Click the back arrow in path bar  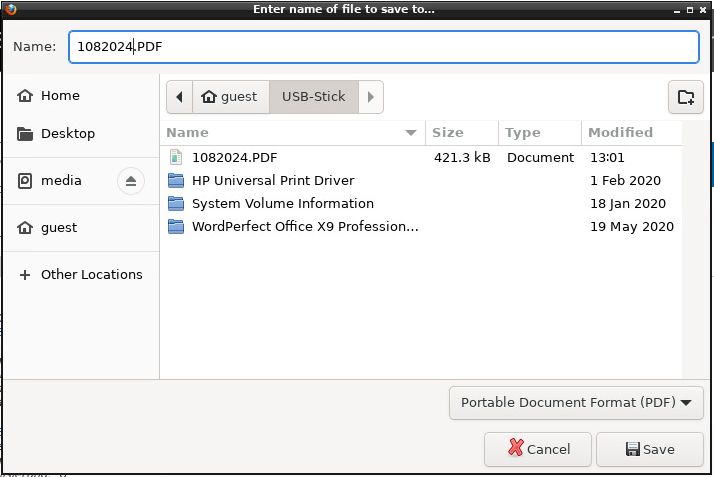179,97
